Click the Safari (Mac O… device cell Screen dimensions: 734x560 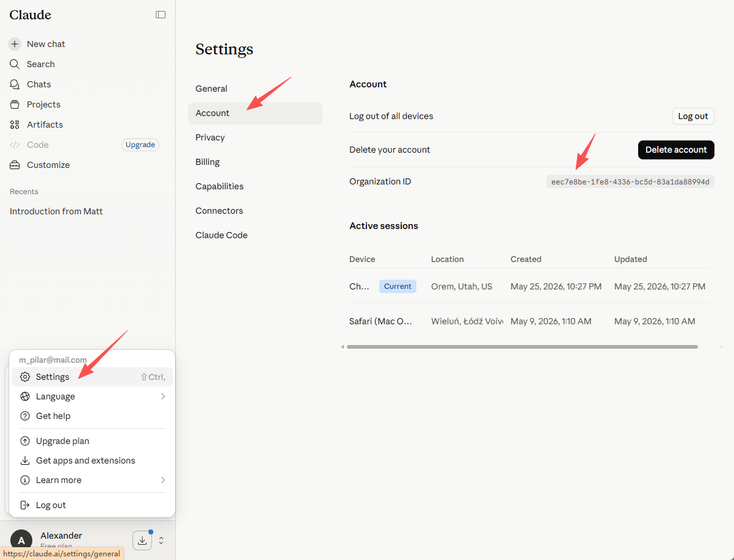(x=381, y=321)
